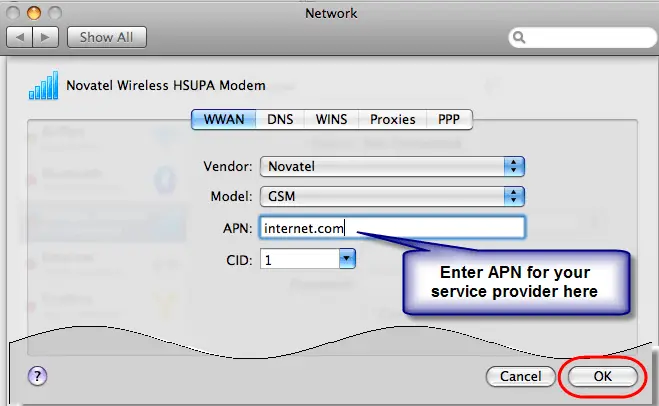The width and height of the screenshot is (659, 406).
Task: Expand the CID combo box arrow
Action: click(347, 259)
